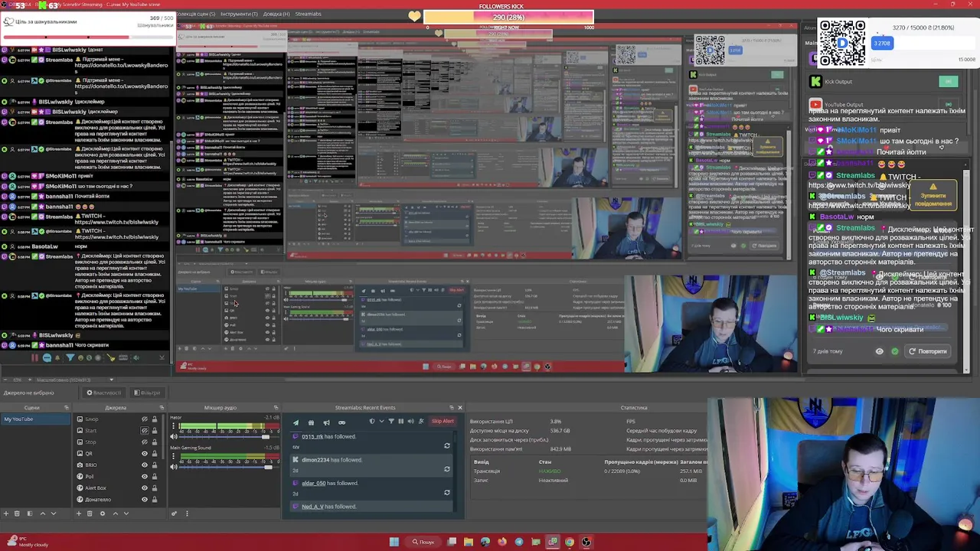Open the Довідка menu

point(276,14)
